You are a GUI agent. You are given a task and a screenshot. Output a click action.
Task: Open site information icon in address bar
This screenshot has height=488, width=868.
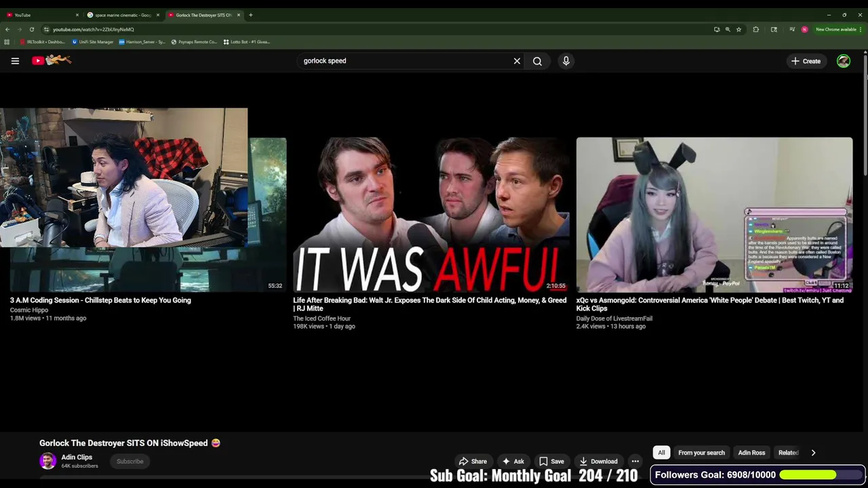click(x=46, y=29)
